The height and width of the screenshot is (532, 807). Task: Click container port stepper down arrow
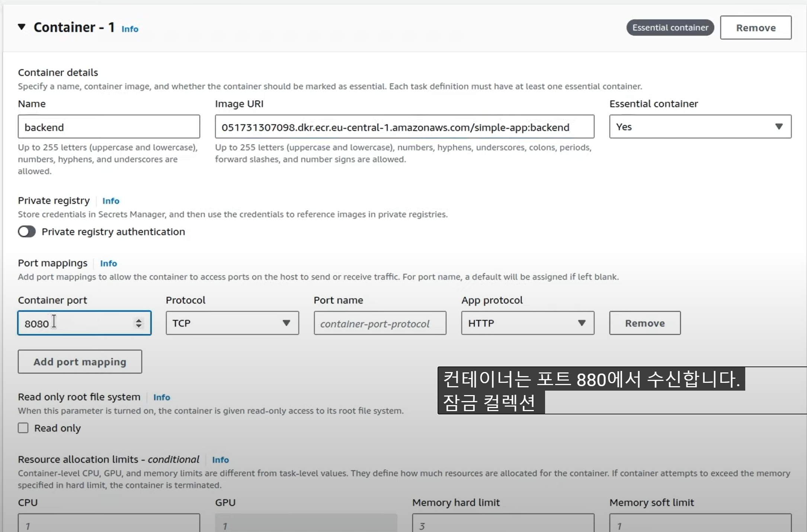(x=139, y=326)
